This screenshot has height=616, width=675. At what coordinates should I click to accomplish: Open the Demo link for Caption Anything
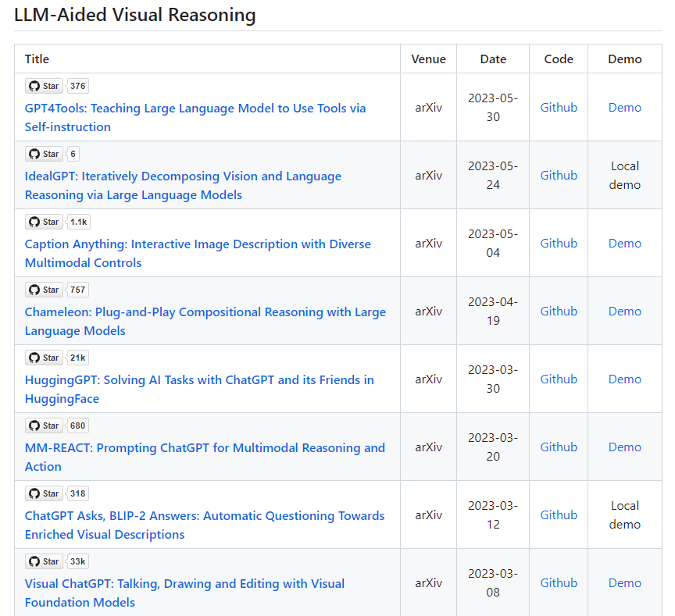pos(625,244)
